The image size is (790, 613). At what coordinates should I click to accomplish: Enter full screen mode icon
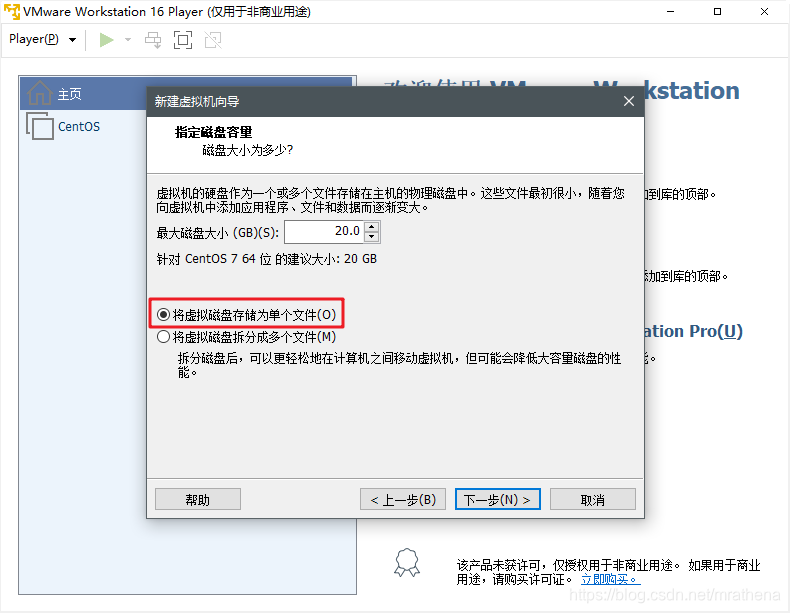point(183,40)
